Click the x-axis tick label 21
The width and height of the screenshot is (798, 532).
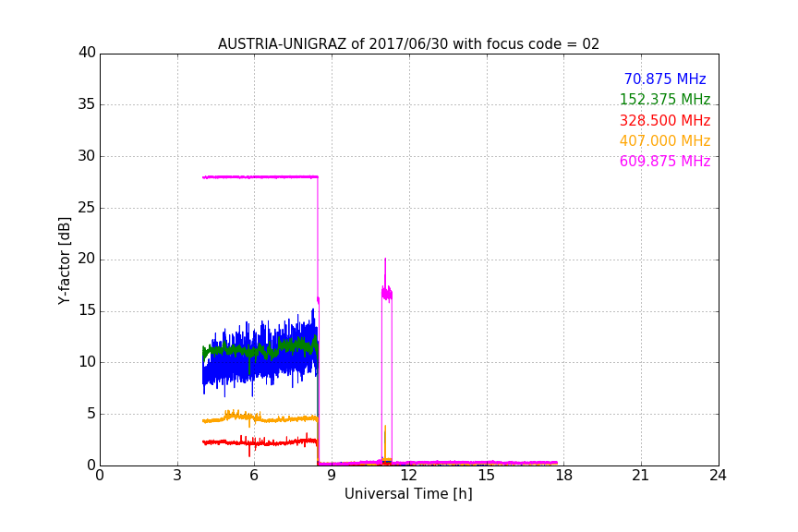[x=641, y=476]
